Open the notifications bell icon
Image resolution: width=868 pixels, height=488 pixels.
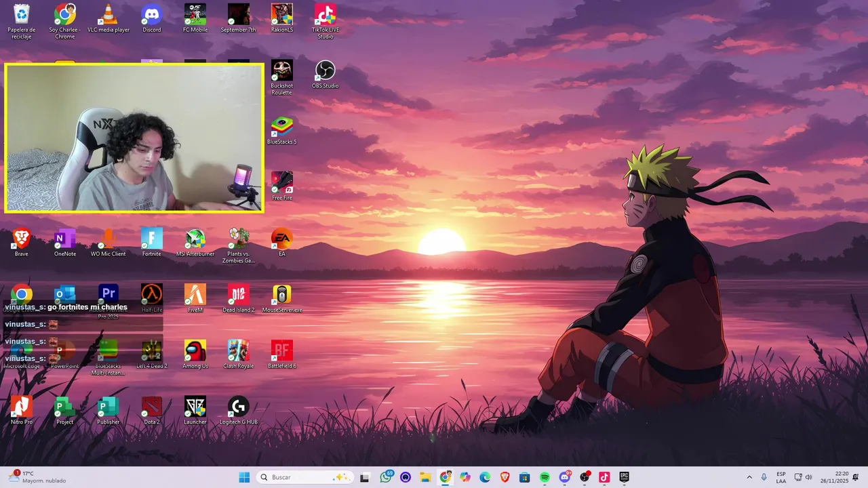[x=856, y=477]
